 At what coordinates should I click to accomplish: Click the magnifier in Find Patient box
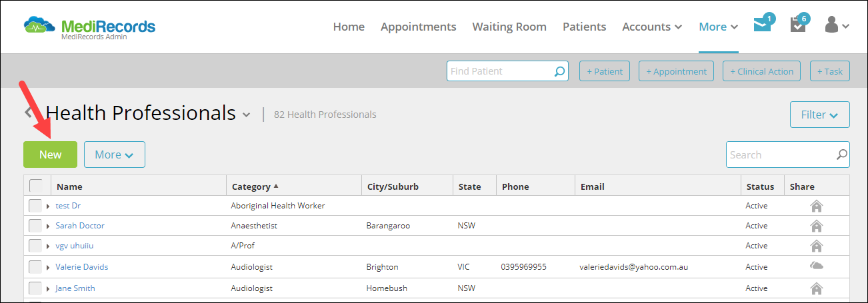[x=560, y=71]
